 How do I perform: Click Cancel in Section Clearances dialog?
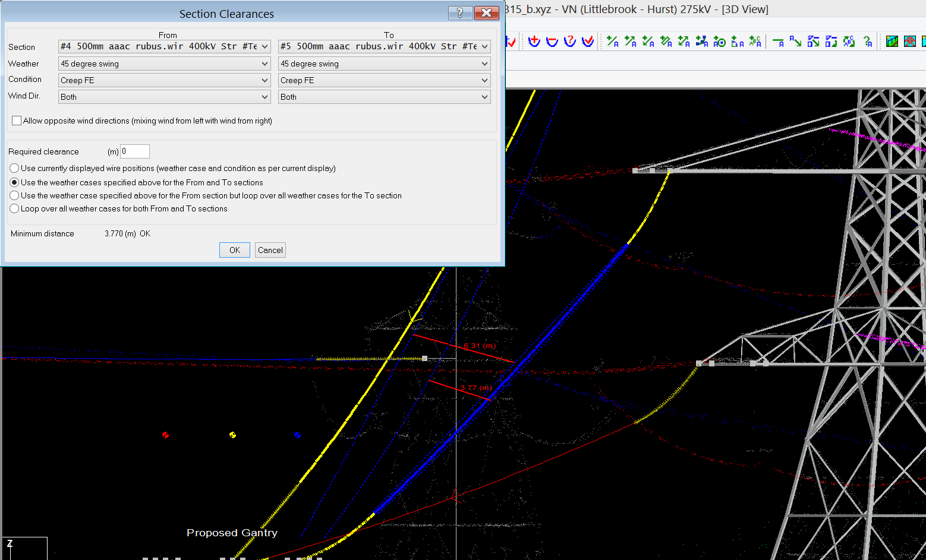[270, 250]
